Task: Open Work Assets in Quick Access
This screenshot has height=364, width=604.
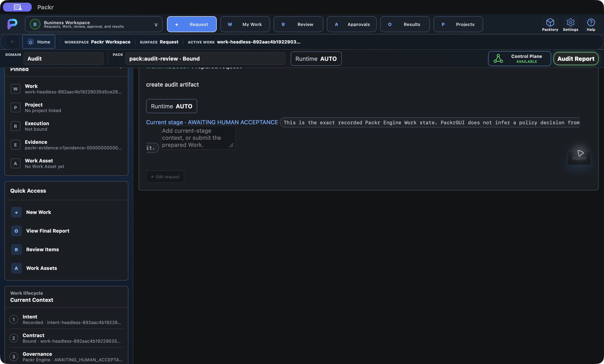Action: coord(66,268)
